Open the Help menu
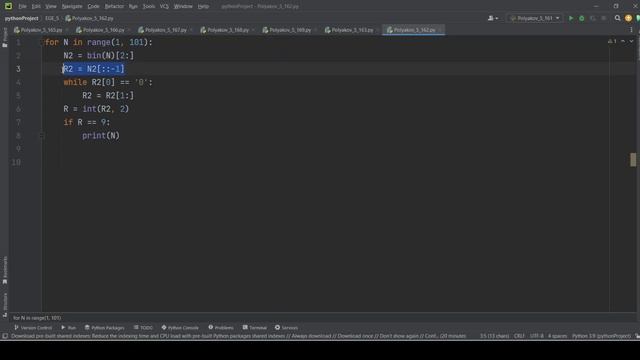This screenshot has height=360, width=640. (203, 6)
